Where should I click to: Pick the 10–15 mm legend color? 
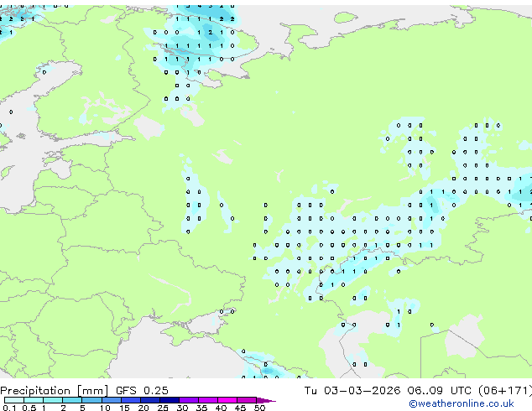coord(111,400)
